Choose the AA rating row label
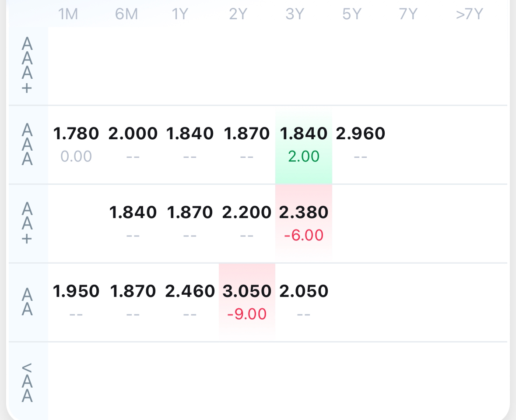Viewport: 516px width, 420px height. point(28,302)
